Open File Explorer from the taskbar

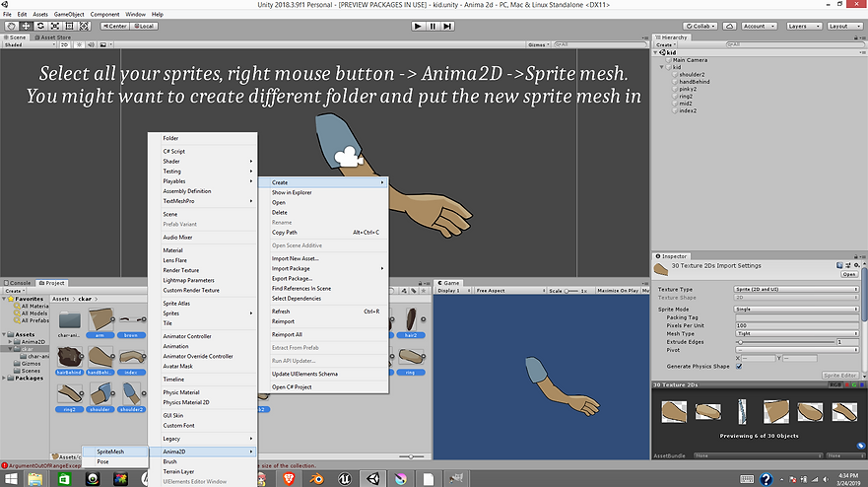coord(35,479)
